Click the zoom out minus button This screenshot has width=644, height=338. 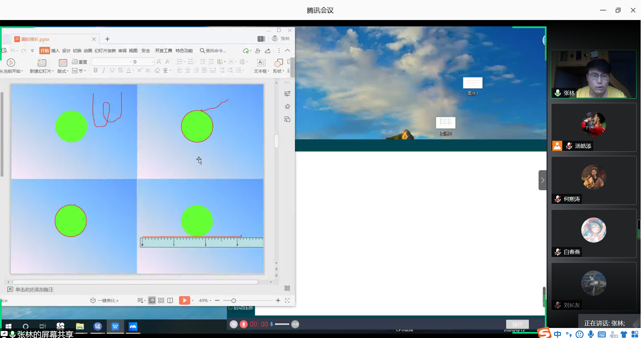pos(217,301)
